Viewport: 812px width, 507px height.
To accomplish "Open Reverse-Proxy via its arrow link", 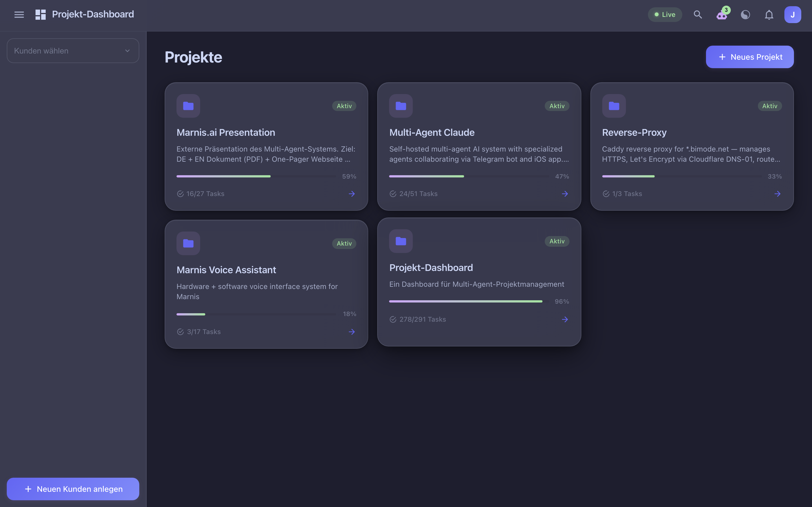I will (x=777, y=194).
